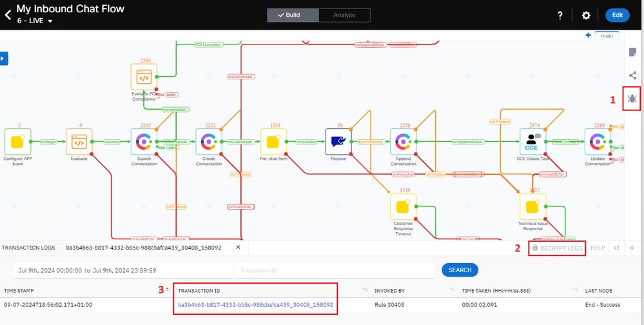
Task: Click the onSuccess connector label
Action: tap(306, 142)
